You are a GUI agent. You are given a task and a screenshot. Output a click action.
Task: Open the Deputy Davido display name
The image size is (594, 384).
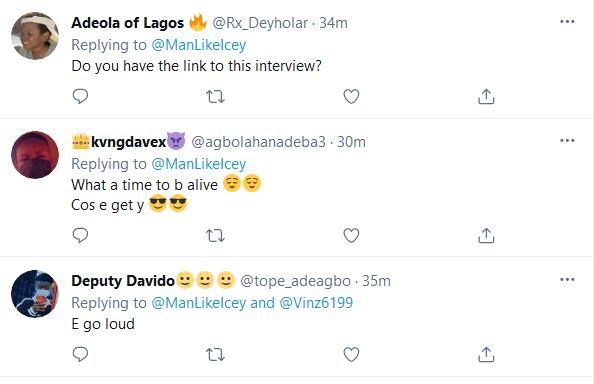(x=123, y=281)
